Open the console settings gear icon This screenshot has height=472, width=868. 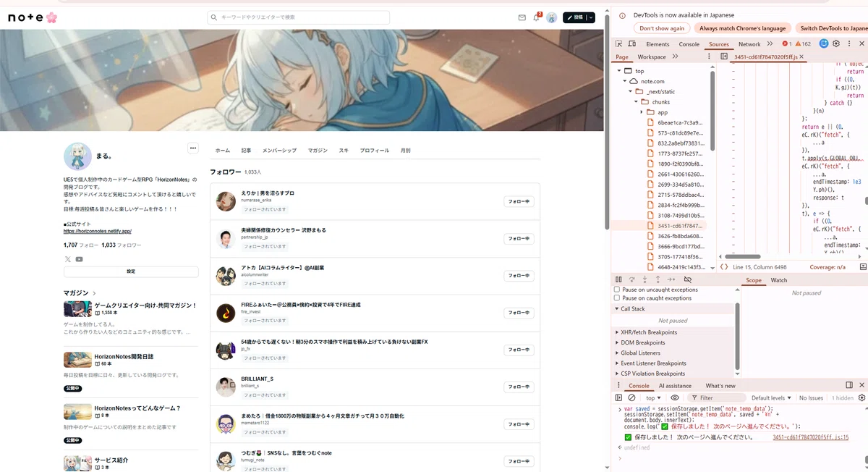tap(861, 397)
